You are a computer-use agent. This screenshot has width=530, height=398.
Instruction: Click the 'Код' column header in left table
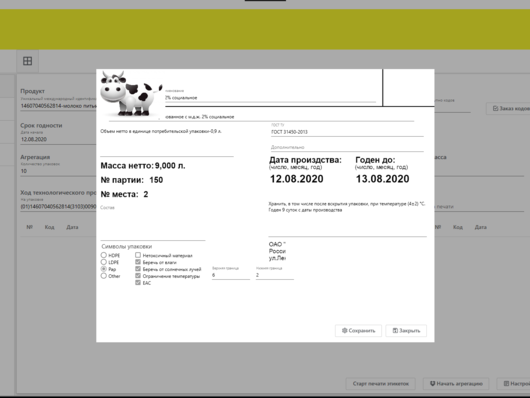click(x=49, y=227)
